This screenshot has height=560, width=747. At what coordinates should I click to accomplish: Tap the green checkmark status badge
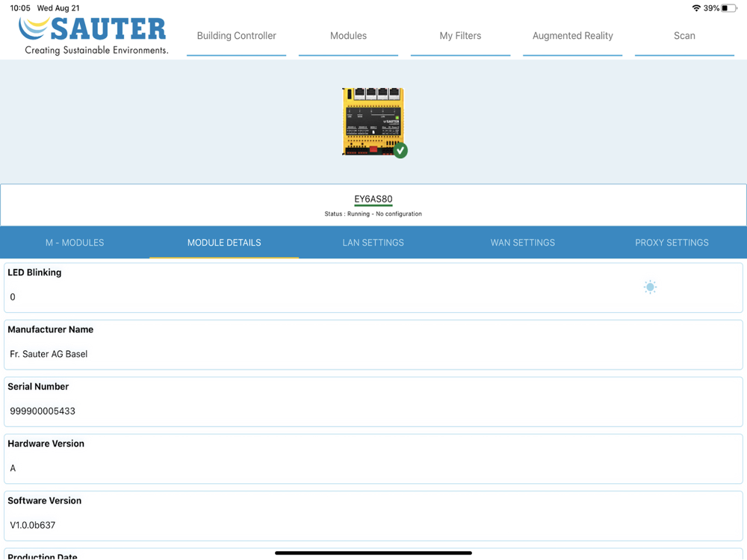[x=400, y=151]
